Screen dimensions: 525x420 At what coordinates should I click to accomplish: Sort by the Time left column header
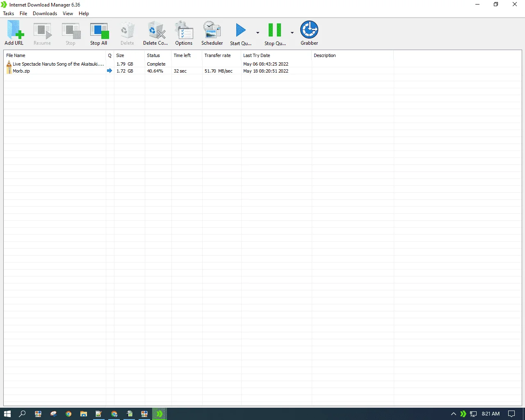(187, 55)
